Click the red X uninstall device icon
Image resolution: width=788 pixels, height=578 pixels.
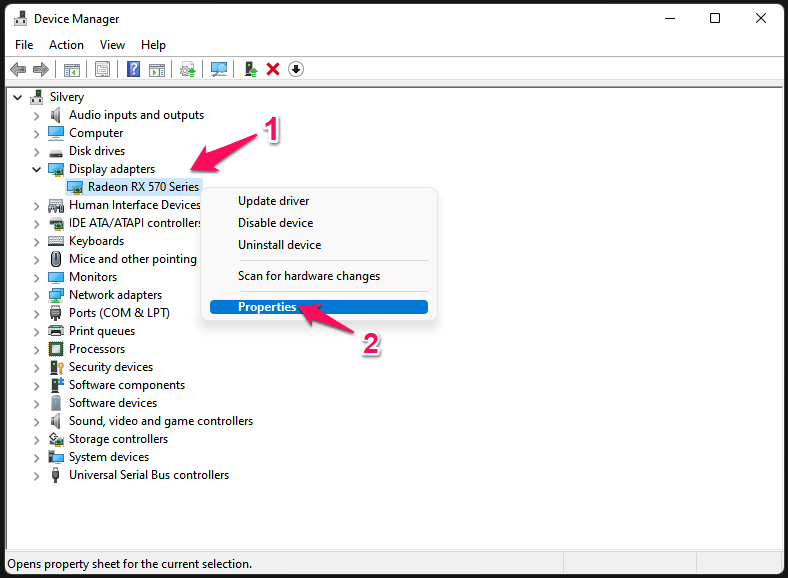coord(273,69)
